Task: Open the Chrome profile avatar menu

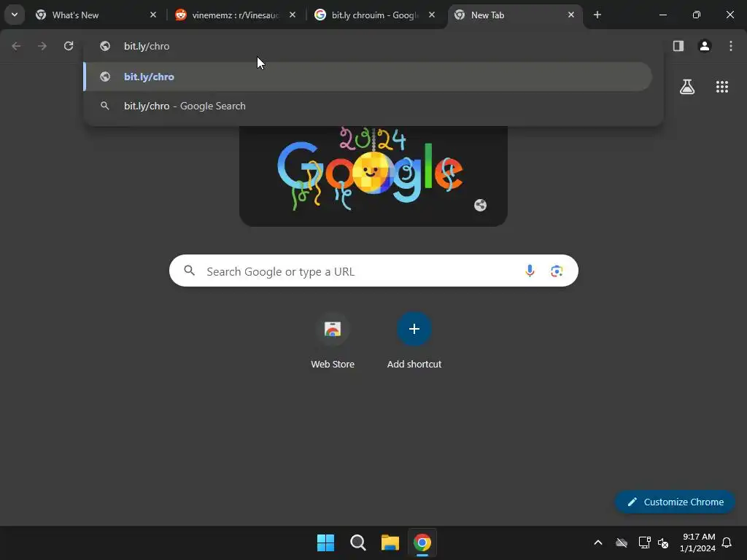Action: coord(705,46)
